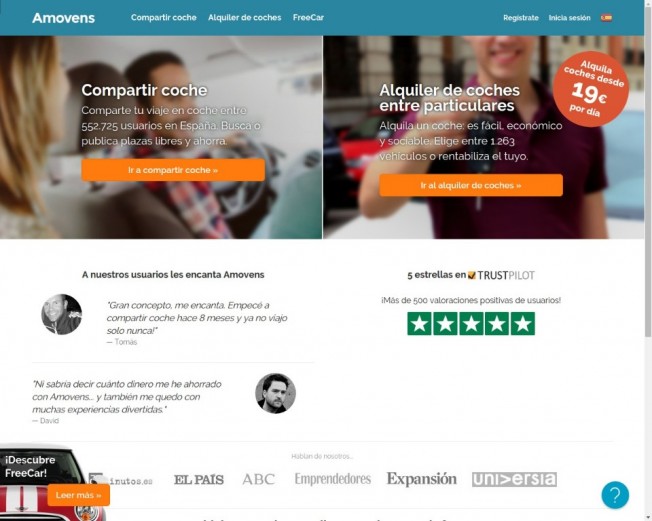Click Tomás's testimonial profile photo
Screen dimensions: 652x521
click(x=62, y=314)
